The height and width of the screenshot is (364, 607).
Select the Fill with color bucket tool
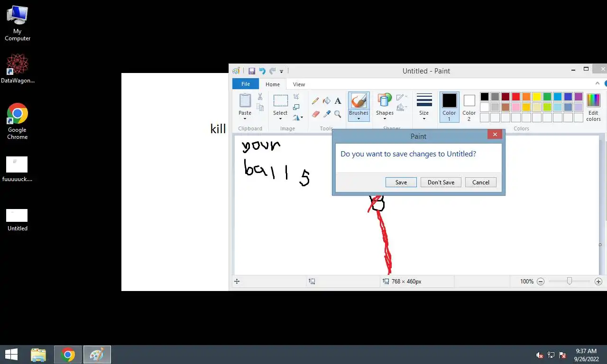pyautogui.click(x=327, y=101)
